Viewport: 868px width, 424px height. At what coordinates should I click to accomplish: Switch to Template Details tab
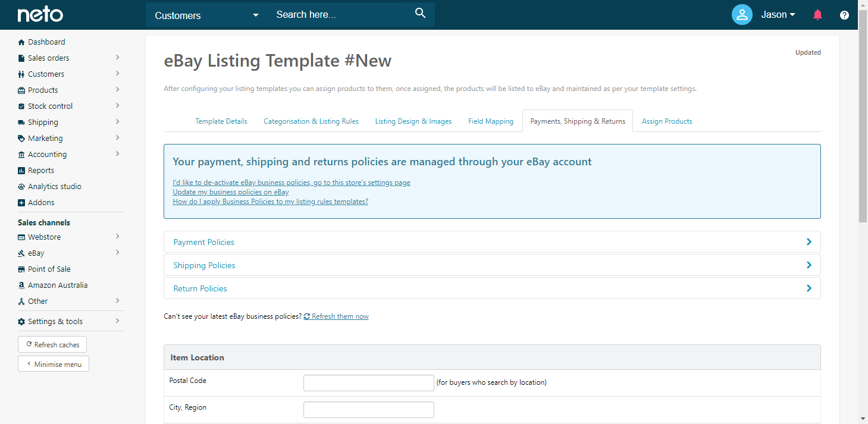221,121
